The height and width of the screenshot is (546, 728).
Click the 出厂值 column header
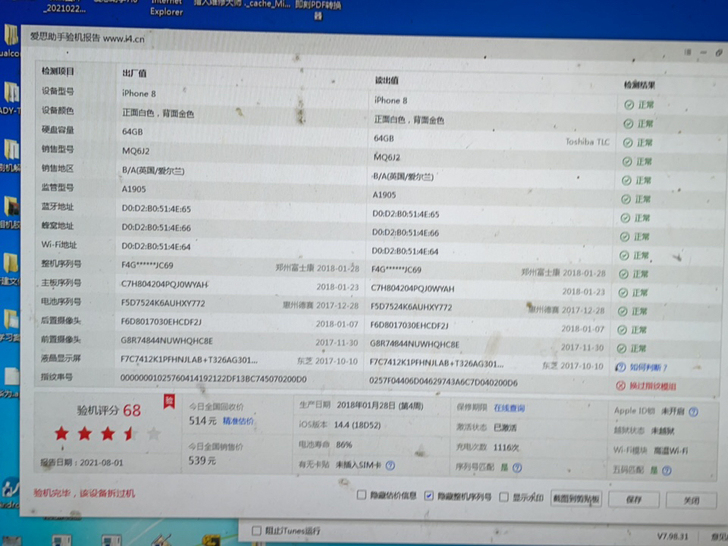coord(135,73)
